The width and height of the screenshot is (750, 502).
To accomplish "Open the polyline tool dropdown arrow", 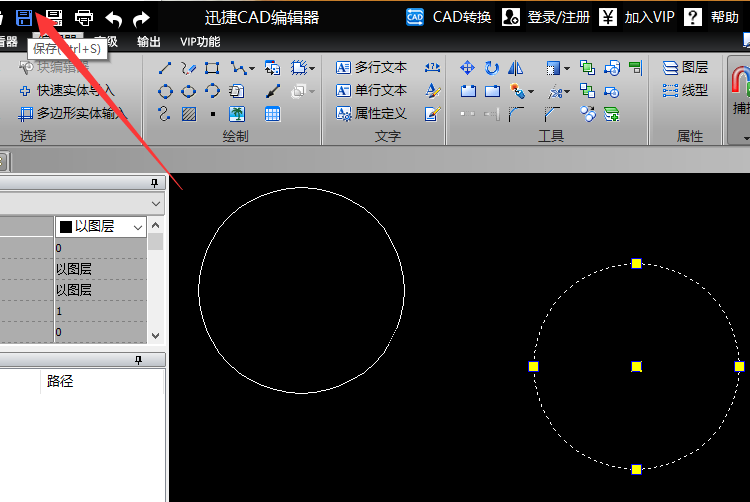I will [x=252, y=68].
